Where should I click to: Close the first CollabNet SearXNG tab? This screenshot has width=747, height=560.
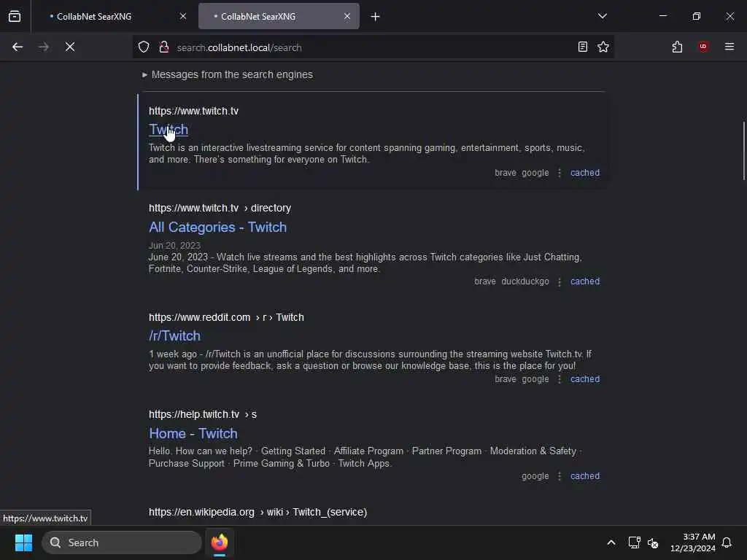point(183,16)
